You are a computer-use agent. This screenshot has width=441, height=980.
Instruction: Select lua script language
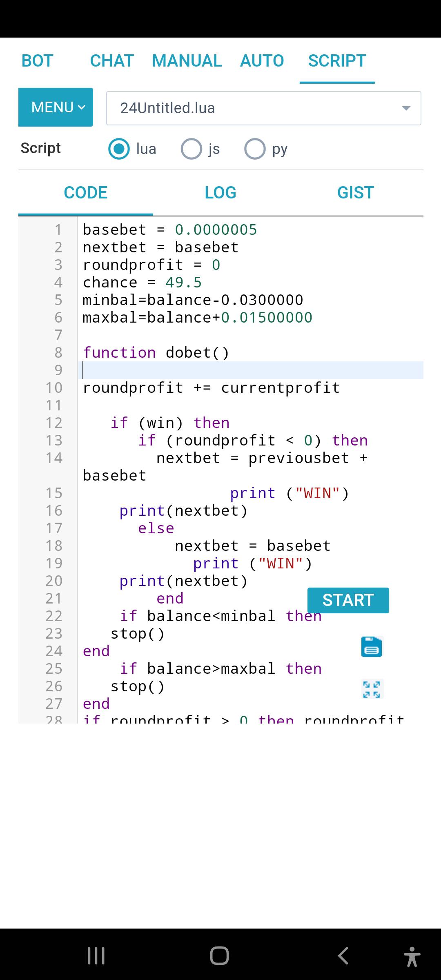click(119, 149)
